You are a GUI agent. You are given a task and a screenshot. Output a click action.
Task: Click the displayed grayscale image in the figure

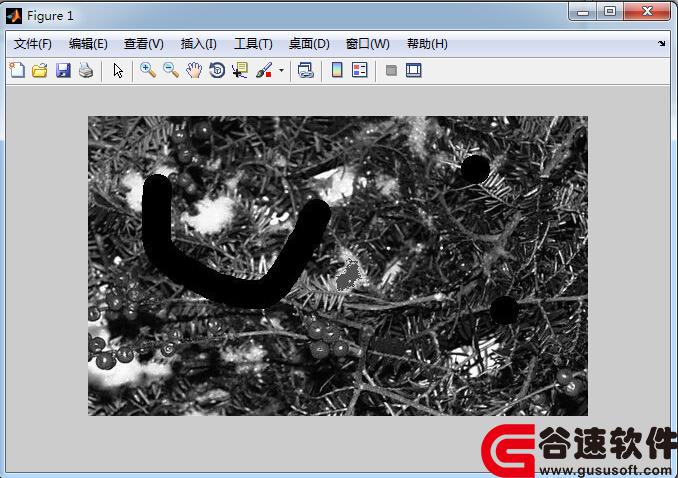(338, 266)
